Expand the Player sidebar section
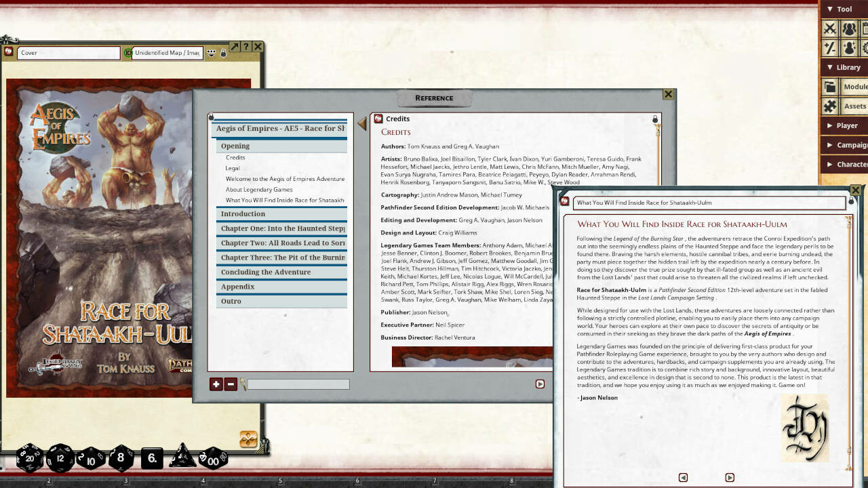The height and width of the screenshot is (488, 868). coord(846,125)
